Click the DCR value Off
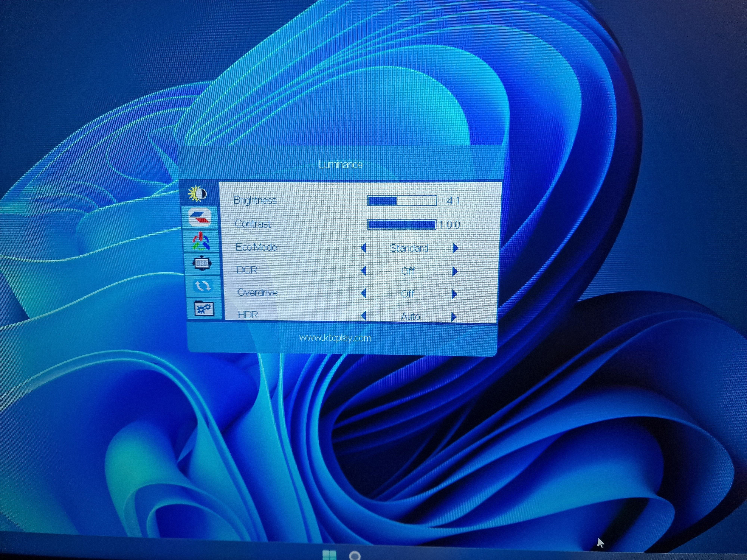 click(x=408, y=271)
